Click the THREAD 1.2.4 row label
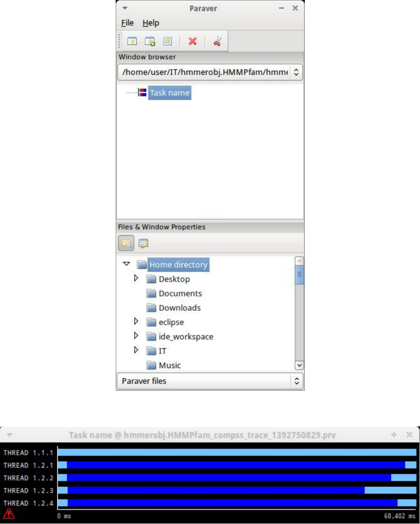Screen dimensions: 420x524 pos(28,503)
